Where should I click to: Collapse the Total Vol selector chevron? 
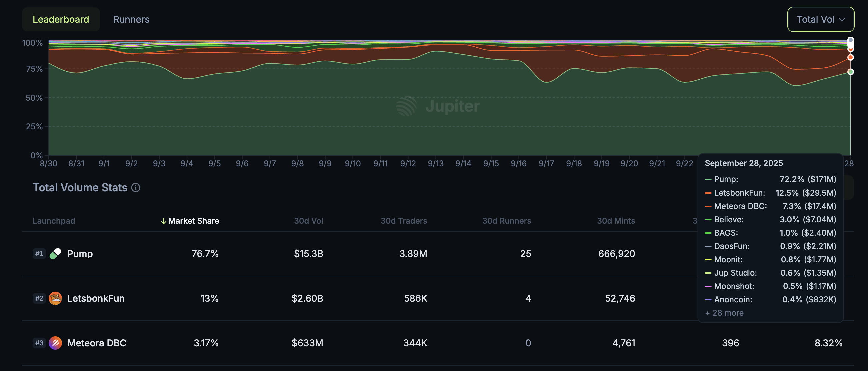click(x=842, y=19)
